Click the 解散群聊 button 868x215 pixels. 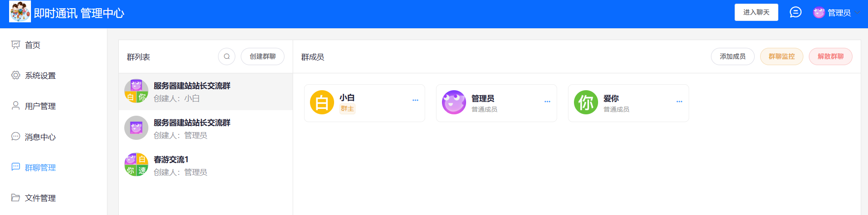click(831, 56)
